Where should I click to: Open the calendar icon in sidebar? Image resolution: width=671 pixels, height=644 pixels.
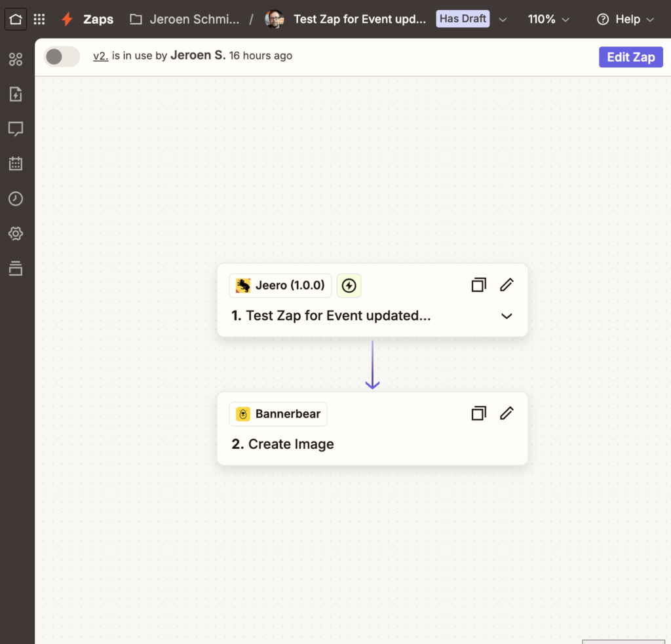16,164
